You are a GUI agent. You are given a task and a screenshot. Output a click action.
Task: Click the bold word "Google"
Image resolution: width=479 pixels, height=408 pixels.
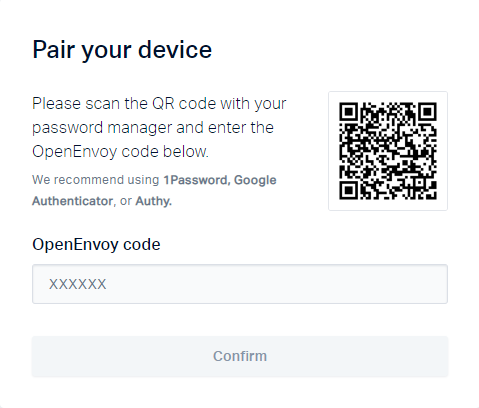255,180
